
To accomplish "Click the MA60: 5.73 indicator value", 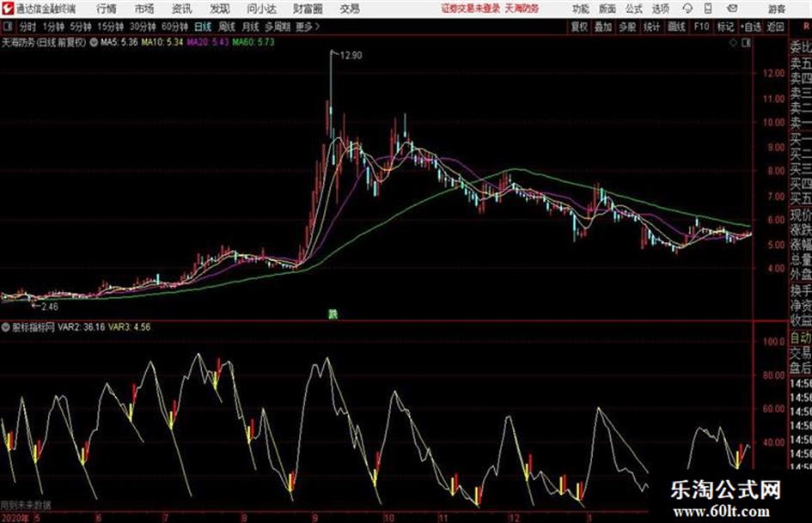I will pyautogui.click(x=253, y=42).
